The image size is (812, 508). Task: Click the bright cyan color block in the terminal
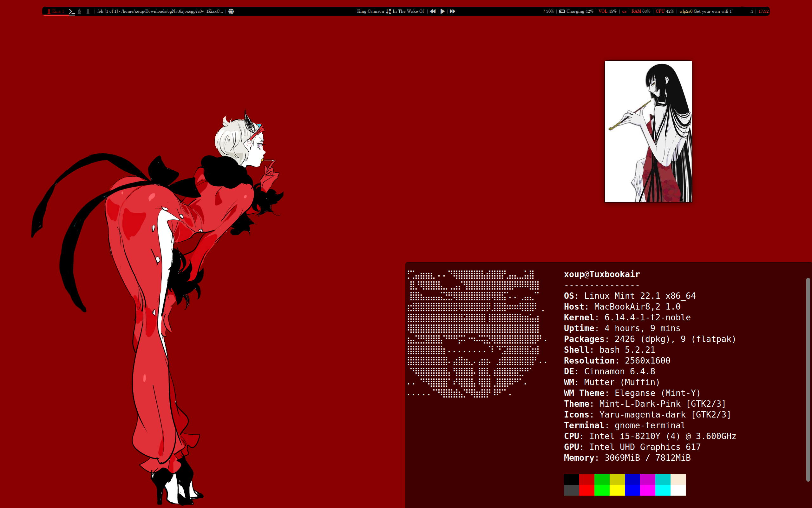click(x=663, y=490)
